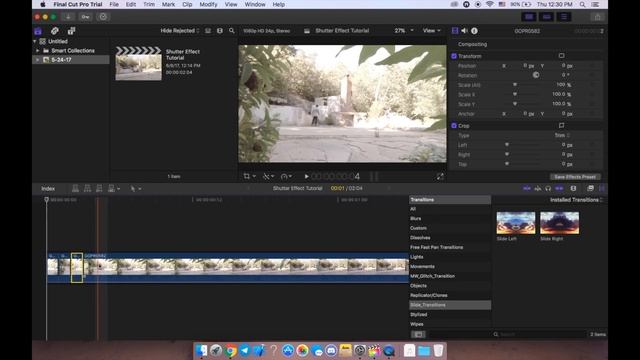Open the Clip menu

(x=187, y=4)
